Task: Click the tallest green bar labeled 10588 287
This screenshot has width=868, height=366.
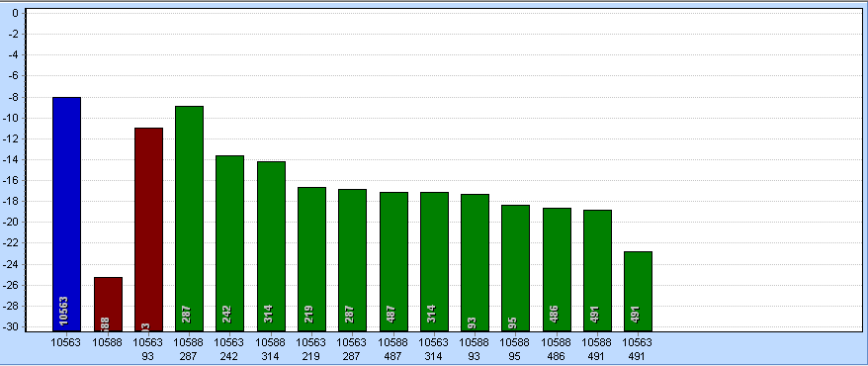Action: click(190, 219)
